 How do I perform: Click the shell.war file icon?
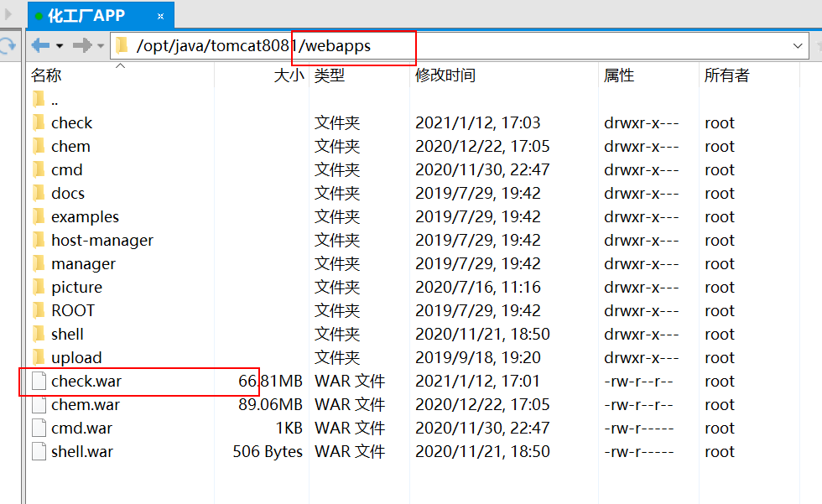(39, 452)
